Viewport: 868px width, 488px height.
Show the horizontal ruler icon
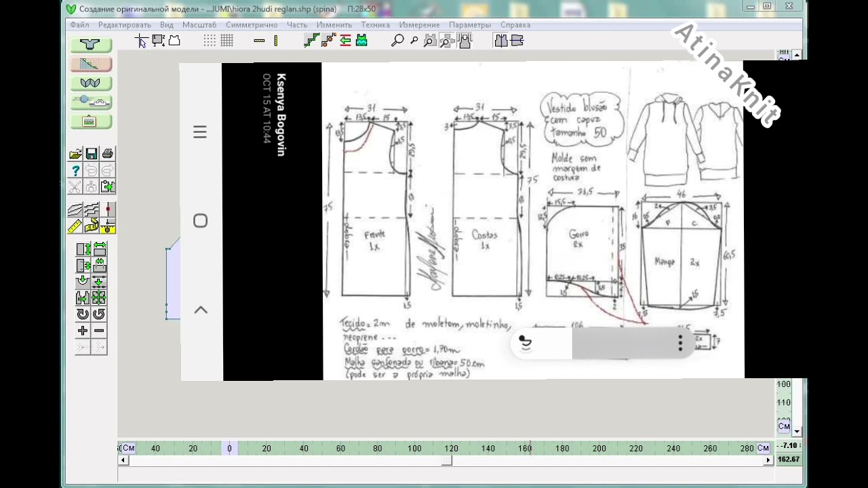[x=259, y=41]
